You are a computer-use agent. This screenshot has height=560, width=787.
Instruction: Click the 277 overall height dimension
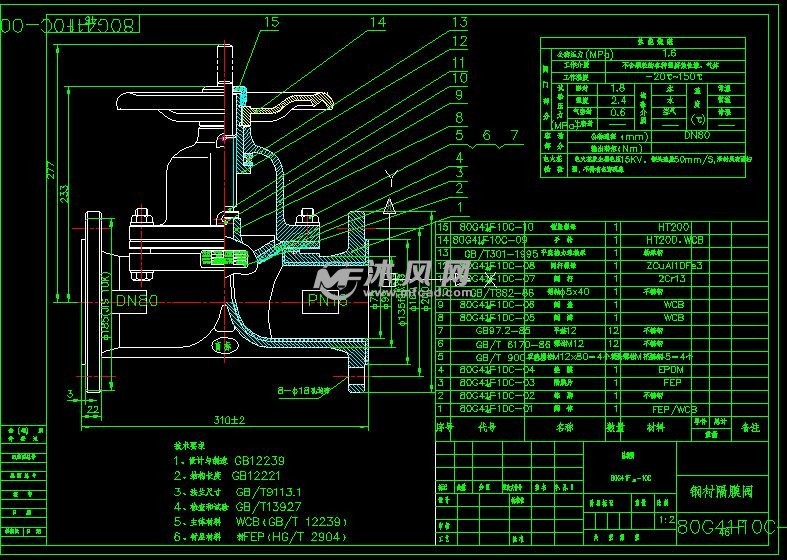click(x=51, y=169)
